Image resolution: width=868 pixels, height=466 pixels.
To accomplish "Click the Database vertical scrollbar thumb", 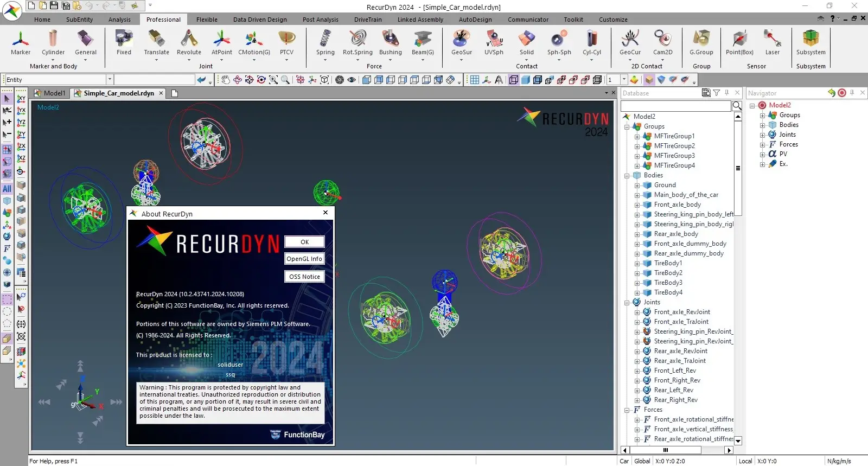I will click(x=738, y=168).
